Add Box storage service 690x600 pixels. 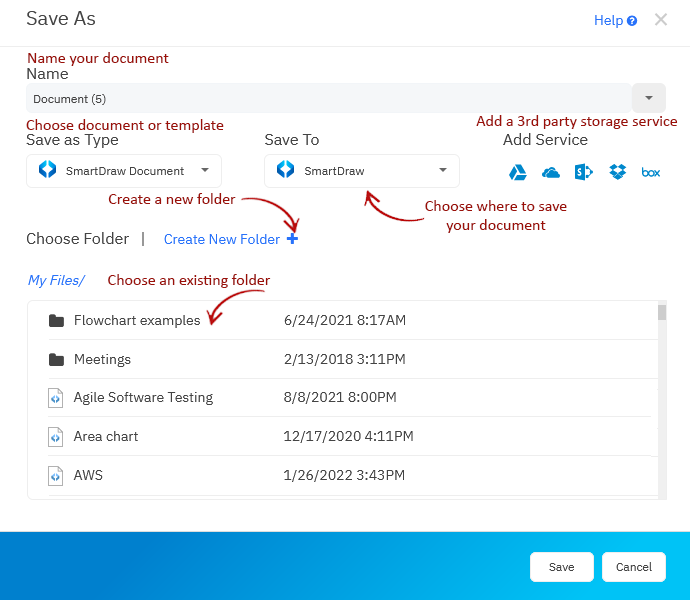coord(651,172)
